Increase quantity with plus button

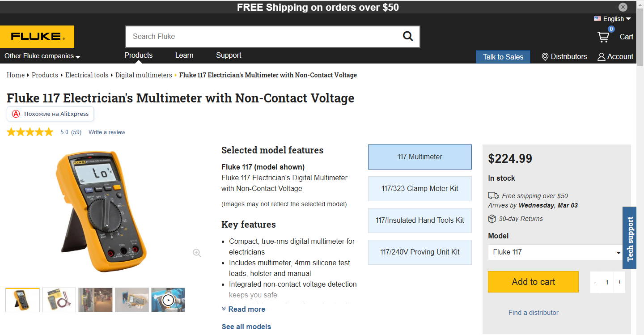[619, 282]
